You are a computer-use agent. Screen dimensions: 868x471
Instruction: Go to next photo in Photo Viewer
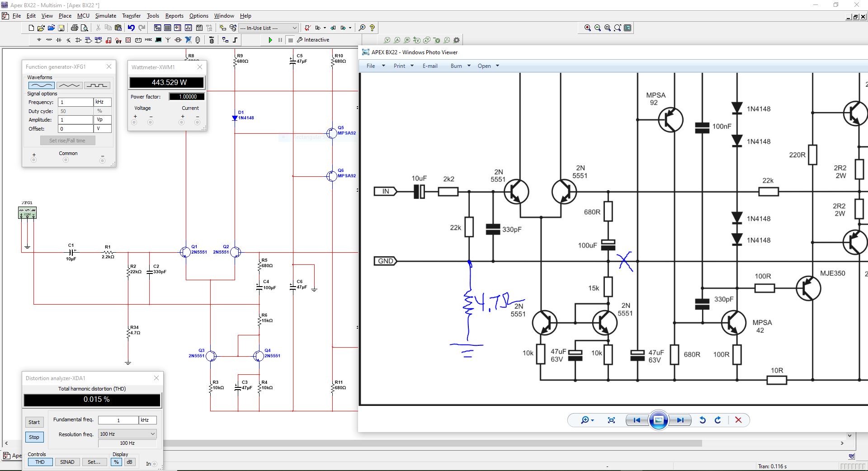coord(680,420)
